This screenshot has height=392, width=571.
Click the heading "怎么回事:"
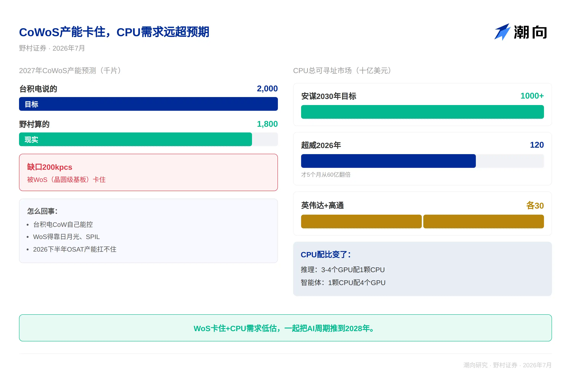coord(42,211)
